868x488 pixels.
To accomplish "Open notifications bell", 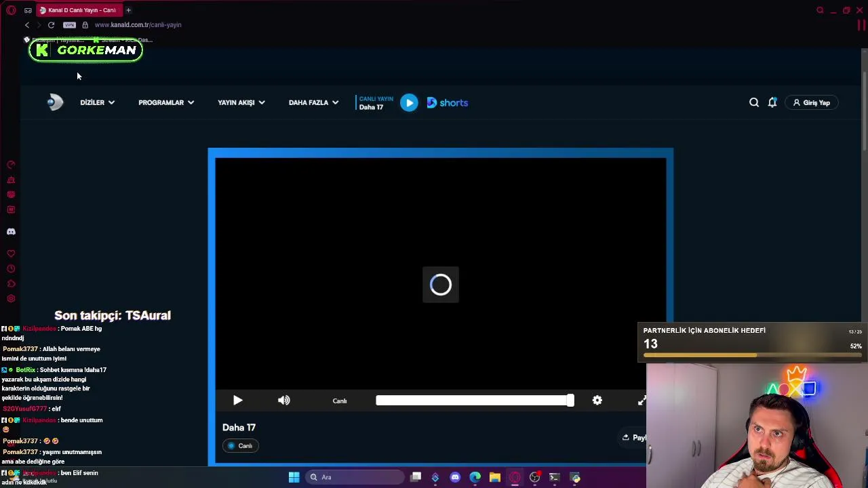I will click(772, 102).
